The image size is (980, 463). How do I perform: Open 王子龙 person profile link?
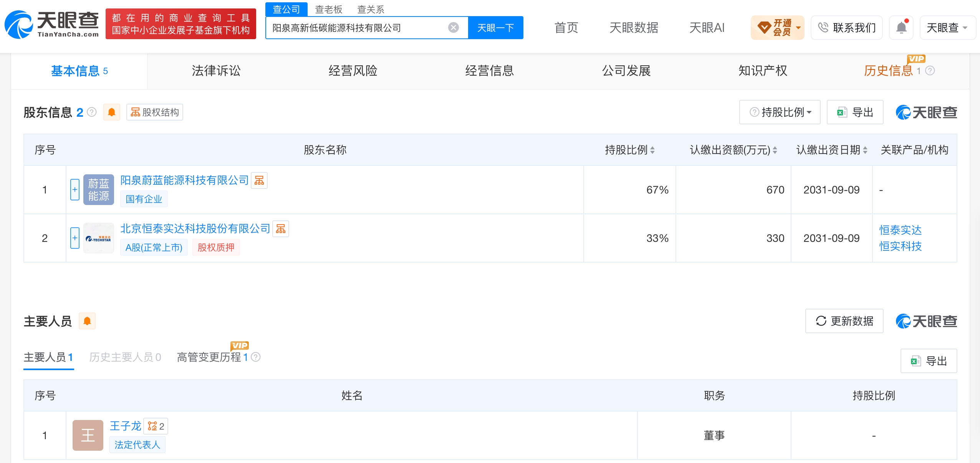click(126, 426)
